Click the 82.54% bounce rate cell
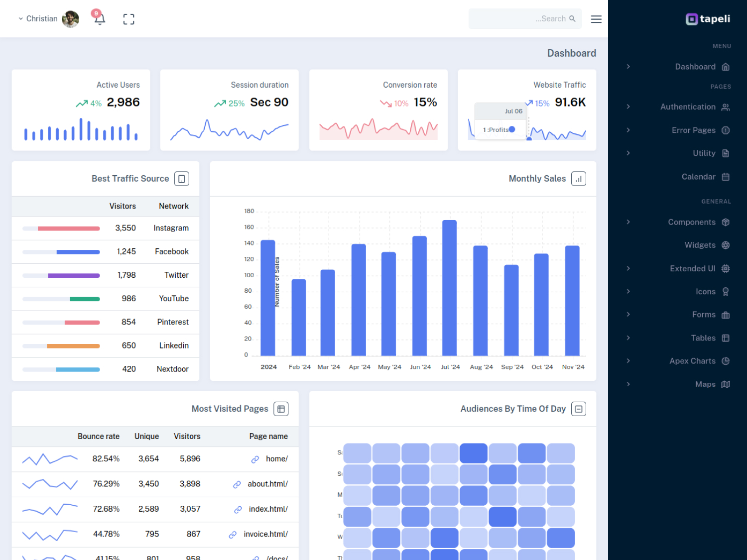The width and height of the screenshot is (747, 560). pos(106,459)
